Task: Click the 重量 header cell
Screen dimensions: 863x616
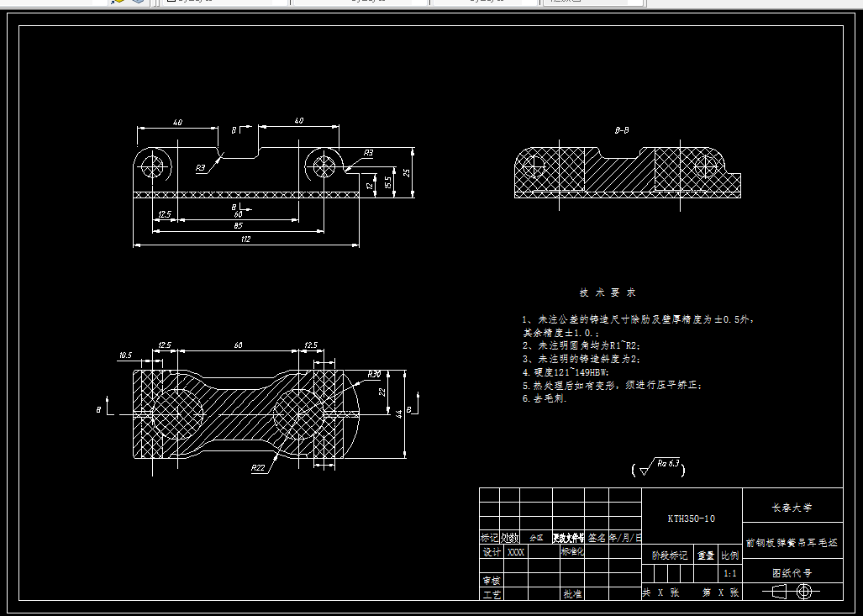Action: (706, 555)
